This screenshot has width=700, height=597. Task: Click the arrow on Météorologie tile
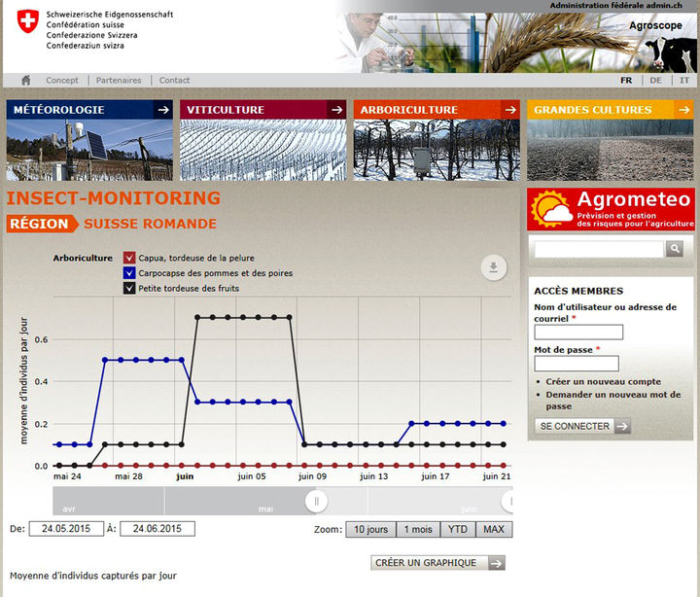pos(161,110)
